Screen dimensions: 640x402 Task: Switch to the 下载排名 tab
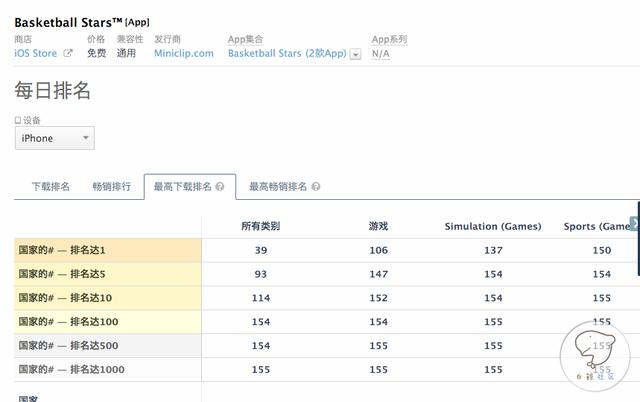[50, 187]
